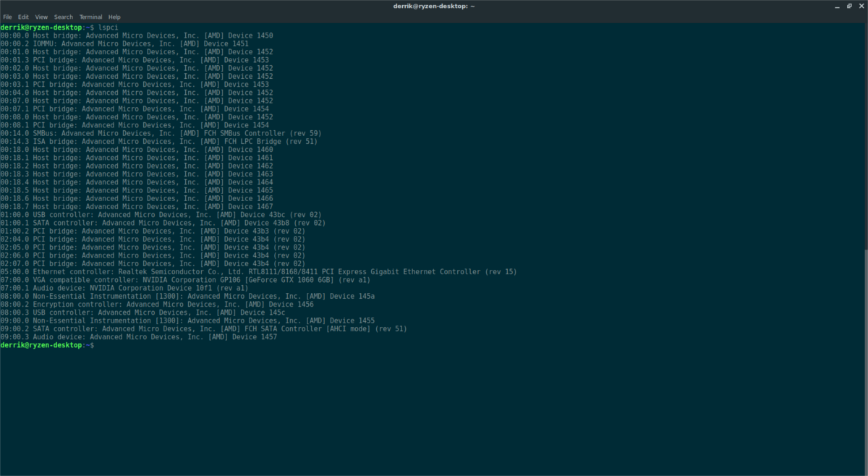The width and height of the screenshot is (868, 476).
Task: Select the FCH SMBus Controller line
Action: click(161, 133)
